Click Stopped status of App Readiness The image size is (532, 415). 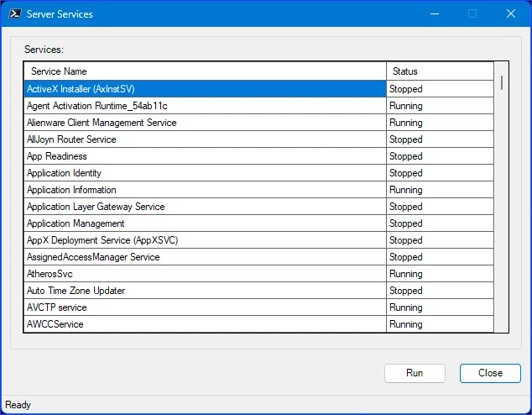coord(440,156)
